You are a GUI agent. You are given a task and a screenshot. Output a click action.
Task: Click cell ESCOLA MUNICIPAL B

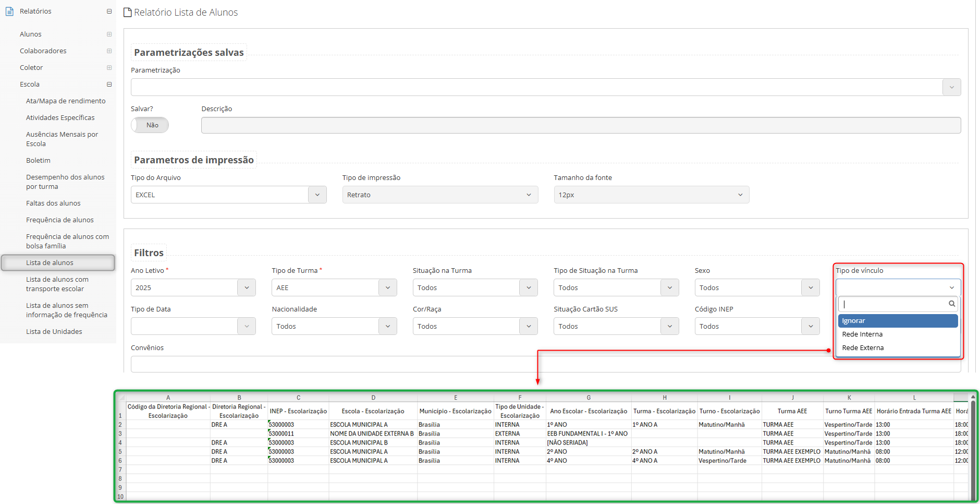pyautogui.click(x=373, y=443)
